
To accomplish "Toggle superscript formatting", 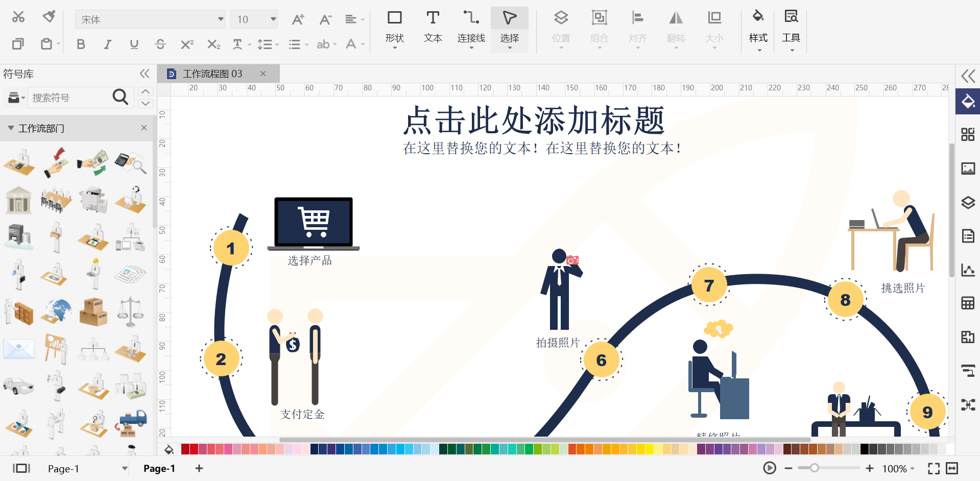I will [x=187, y=44].
